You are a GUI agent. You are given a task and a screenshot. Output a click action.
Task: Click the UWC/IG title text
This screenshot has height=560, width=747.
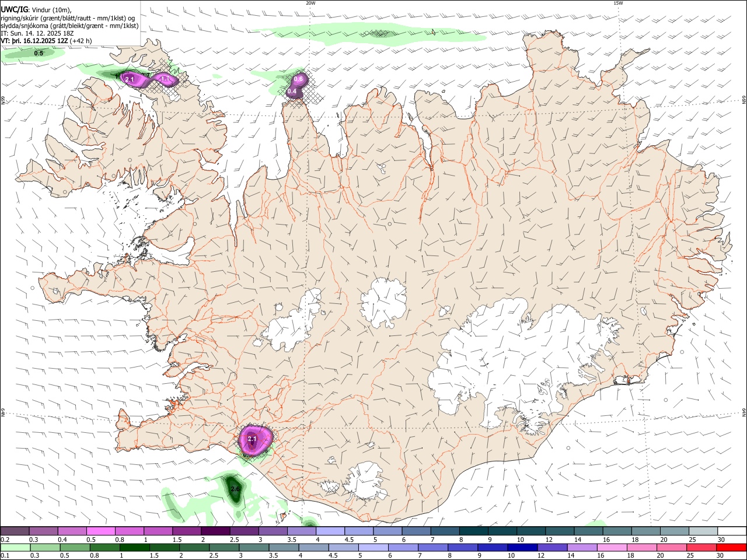click(14, 9)
